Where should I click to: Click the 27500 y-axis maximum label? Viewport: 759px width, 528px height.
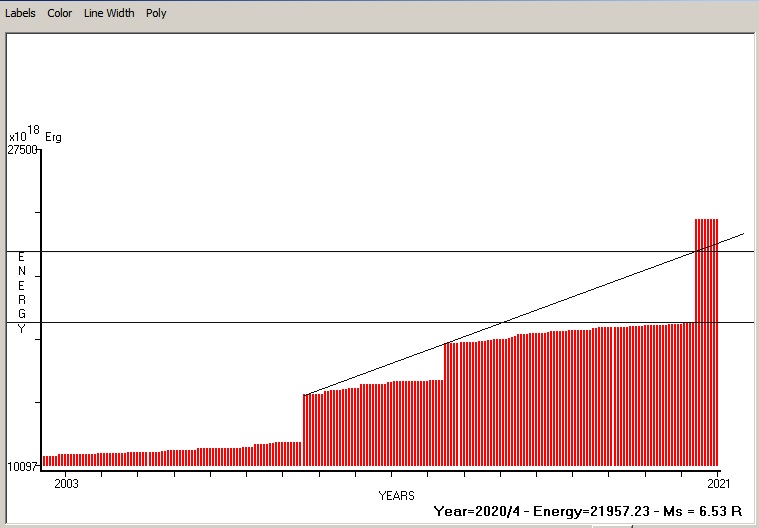tap(23, 150)
